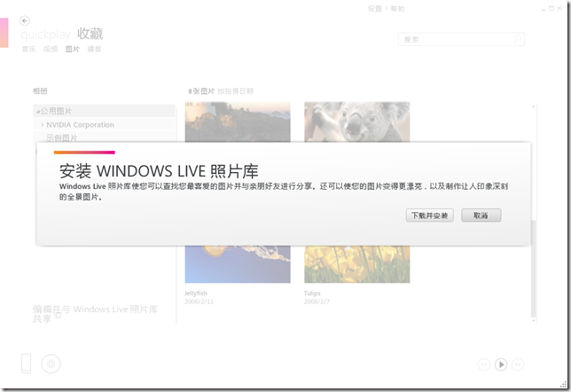
Task: Switch to 音乐 tab
Action: pyautogui.click(x=28, y=49)
